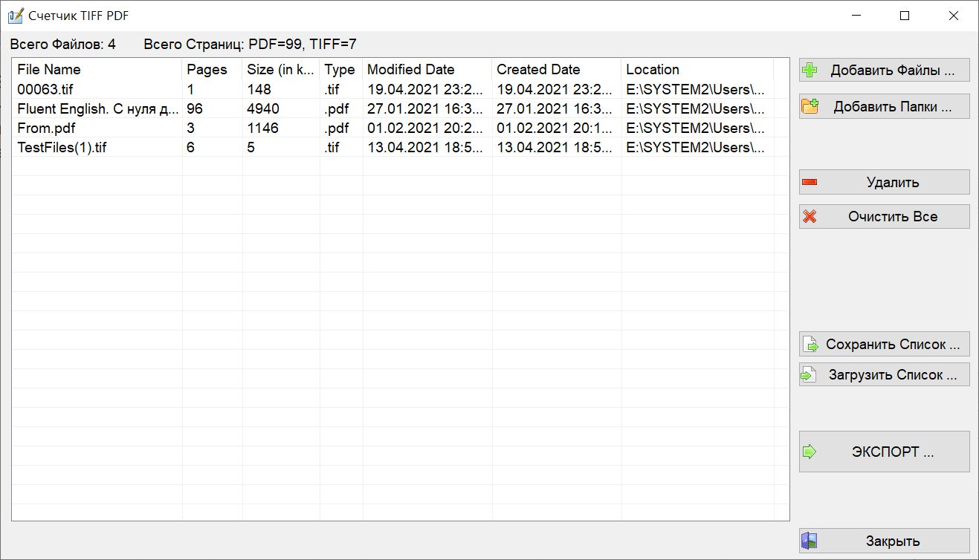Image resolution: width=979 pixels, height=560 pixels.
Task: Select the From.pdf file row
Action: click(401, 128)
